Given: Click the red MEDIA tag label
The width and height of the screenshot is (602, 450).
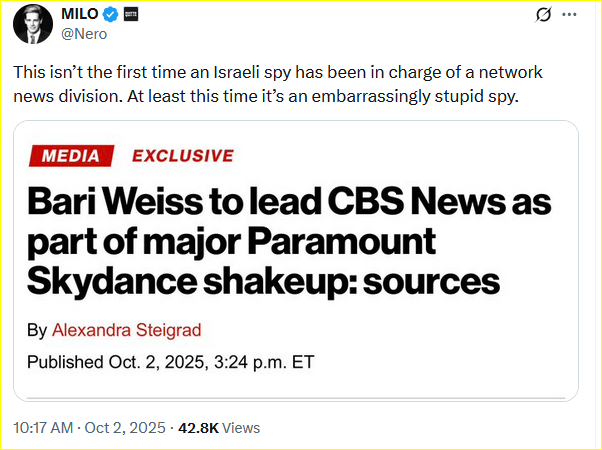Looking at the screenshot, I should (71, 156).
